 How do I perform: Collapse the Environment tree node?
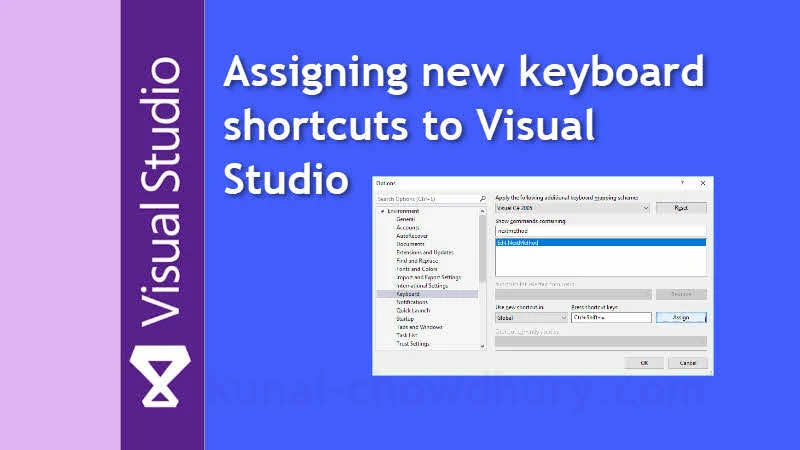(x=383, y=211)
